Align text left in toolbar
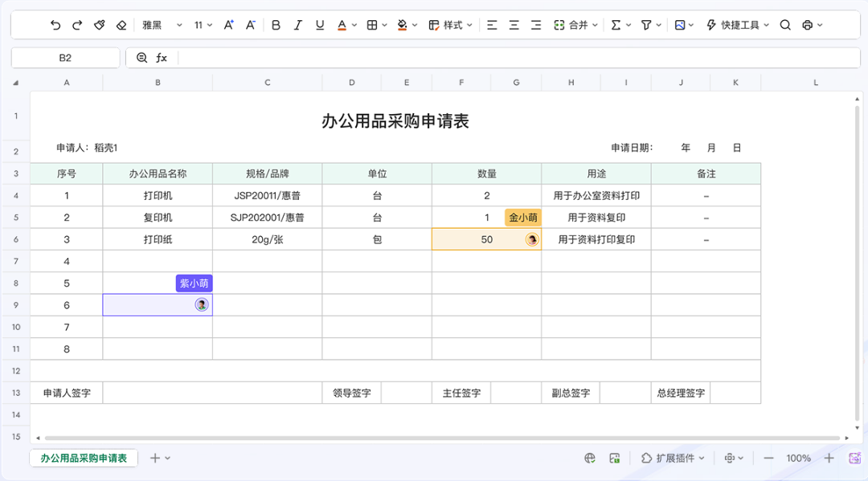Screen dimensions: 868x481 tap(492, 25)
